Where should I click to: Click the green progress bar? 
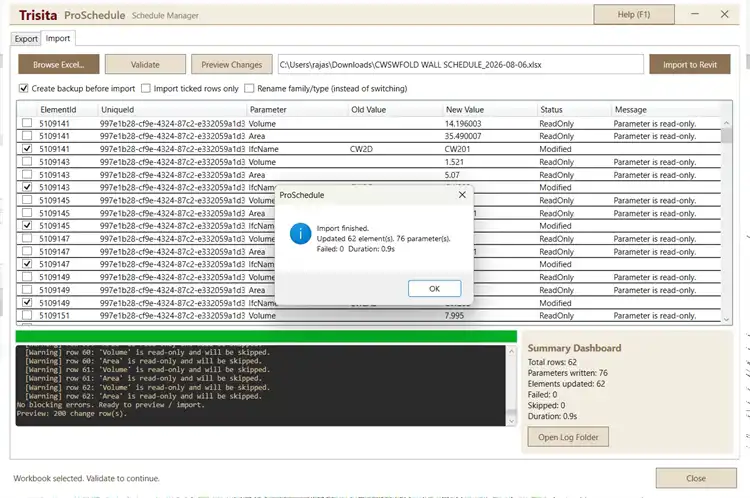click(x=266, y=336)
